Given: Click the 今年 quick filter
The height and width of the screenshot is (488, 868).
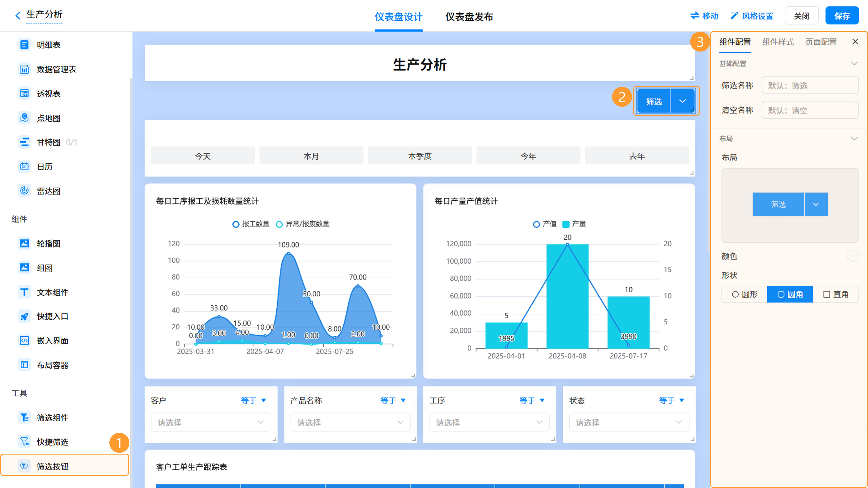Looking at the screenshot, I should click(528, 156).
